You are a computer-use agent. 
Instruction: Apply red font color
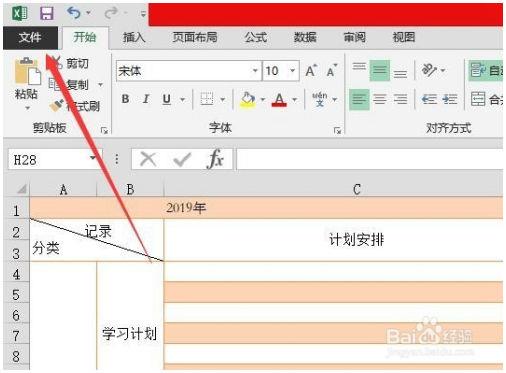click(279, 99)
